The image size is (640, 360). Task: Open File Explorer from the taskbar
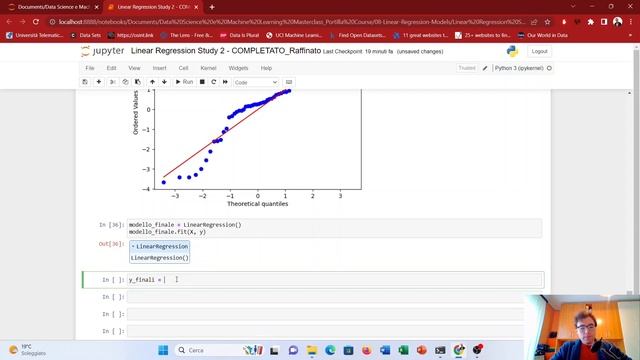(312, 350)
